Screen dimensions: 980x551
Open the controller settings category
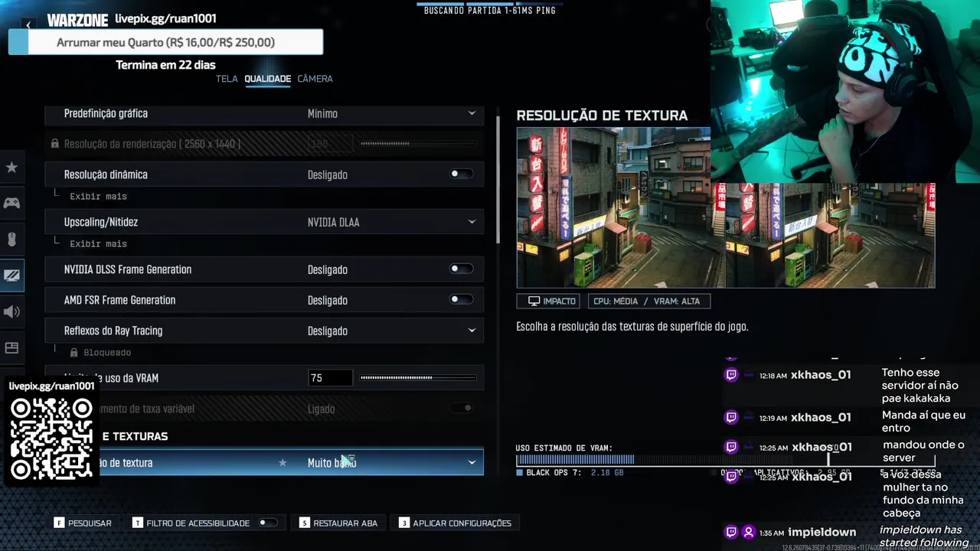pos(11,203)
